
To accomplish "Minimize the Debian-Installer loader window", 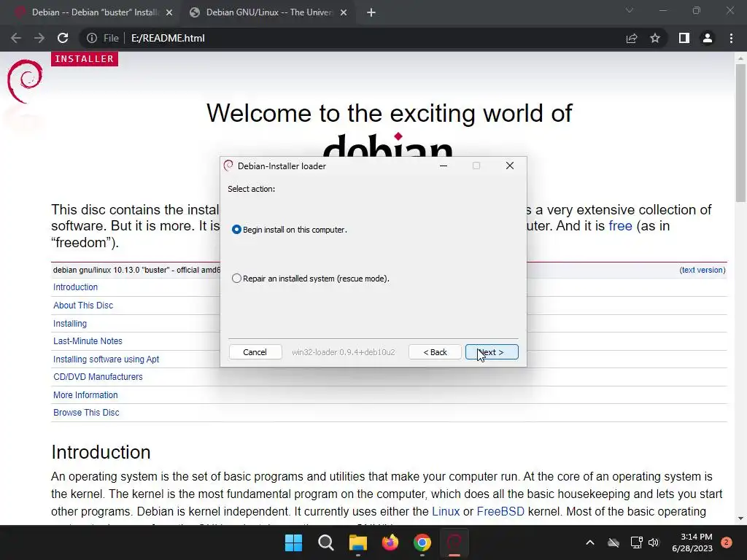I will (444, 166).
